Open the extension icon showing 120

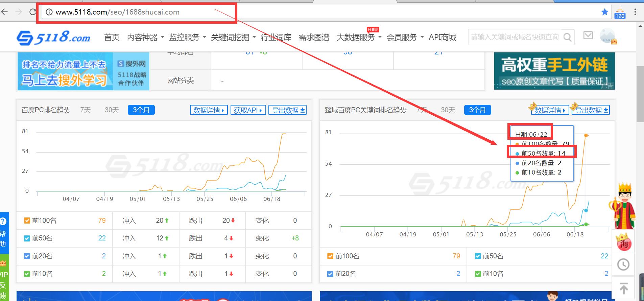[620, 13]
